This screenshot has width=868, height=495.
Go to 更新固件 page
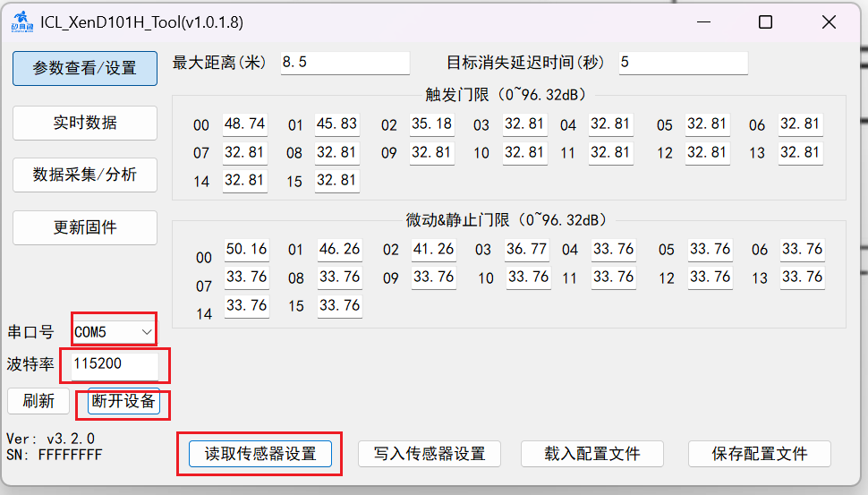[x=85, y=227]
